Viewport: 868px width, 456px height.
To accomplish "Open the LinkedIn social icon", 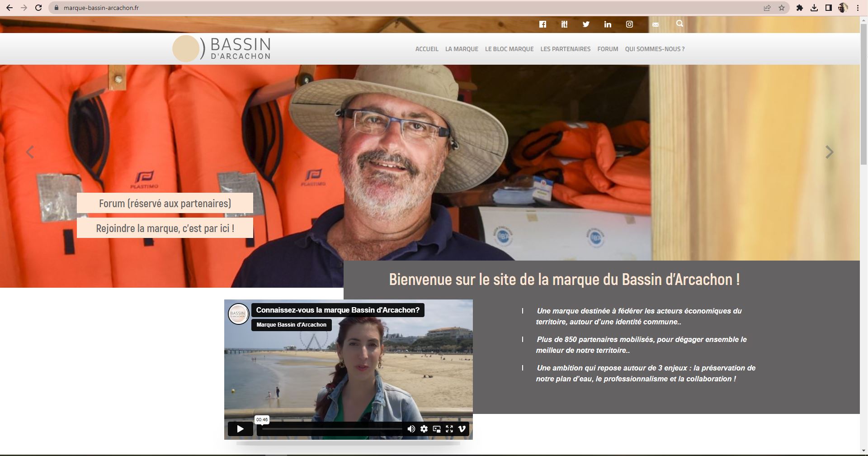I will click(x=608, y=24).
